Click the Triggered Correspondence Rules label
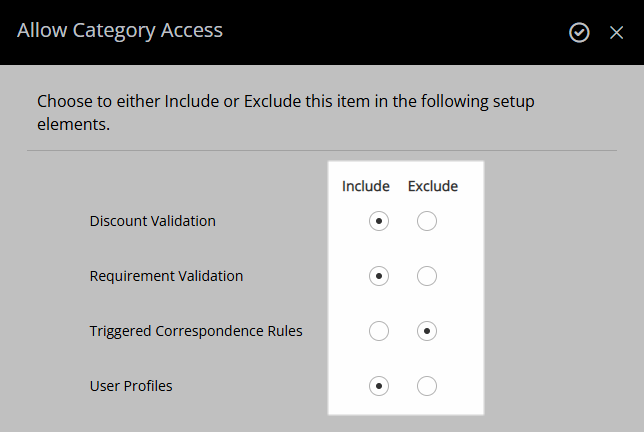644x432 pixels. click(196, 331)
